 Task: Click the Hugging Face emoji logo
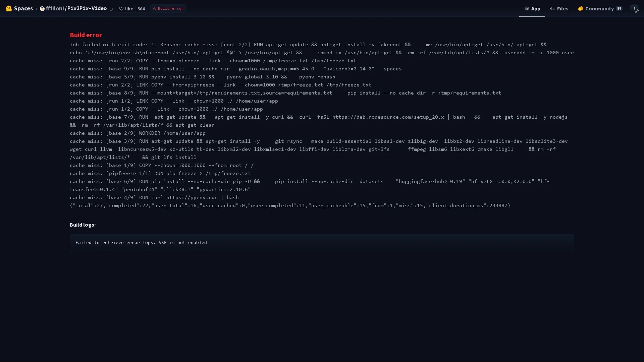pyautogui.click(x=9, y=8)
